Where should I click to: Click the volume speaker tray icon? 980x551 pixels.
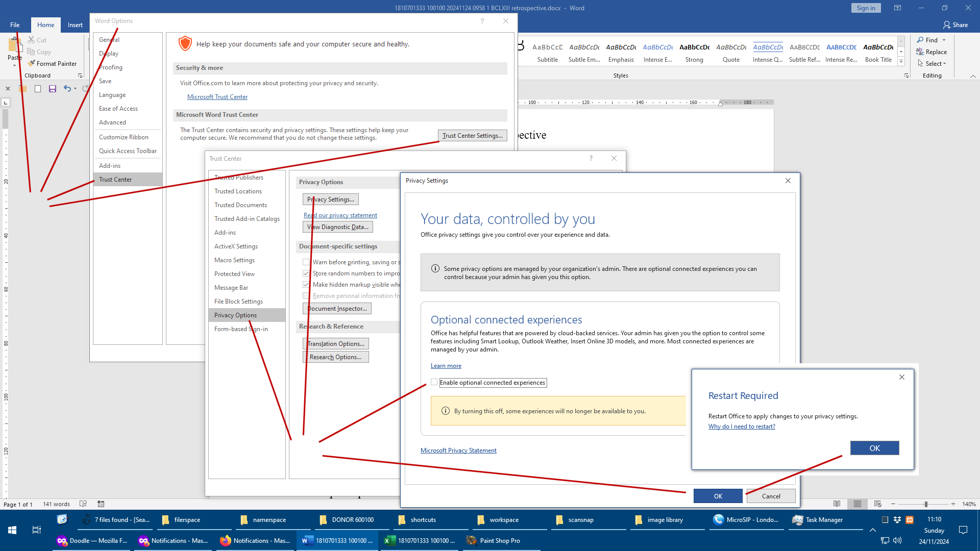[897, 540]
